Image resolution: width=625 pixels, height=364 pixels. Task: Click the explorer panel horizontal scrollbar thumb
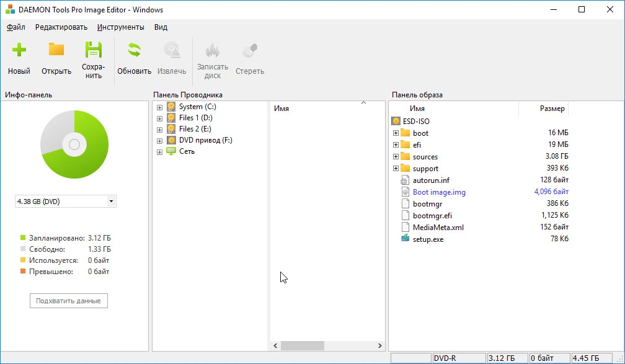point(303,345)
